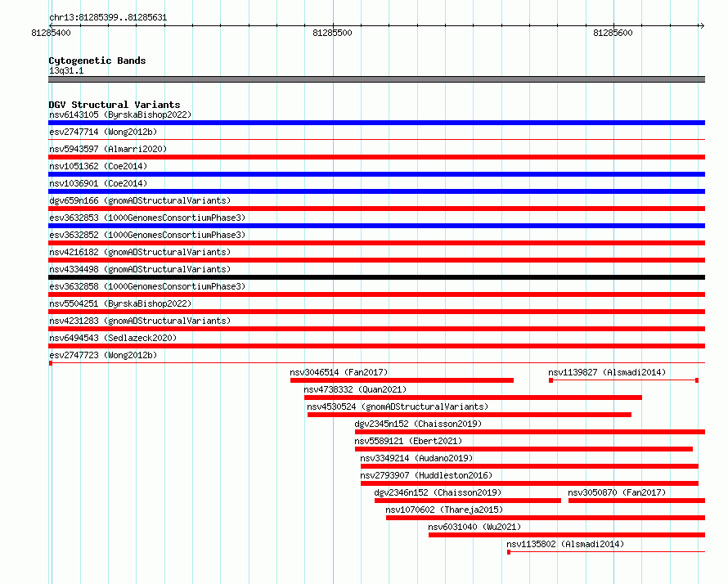Viewport: 728px width, 584px height.
Task: Click the DGV Structural Variants track title
Action: pyautogui.click(x=115, y=105)
